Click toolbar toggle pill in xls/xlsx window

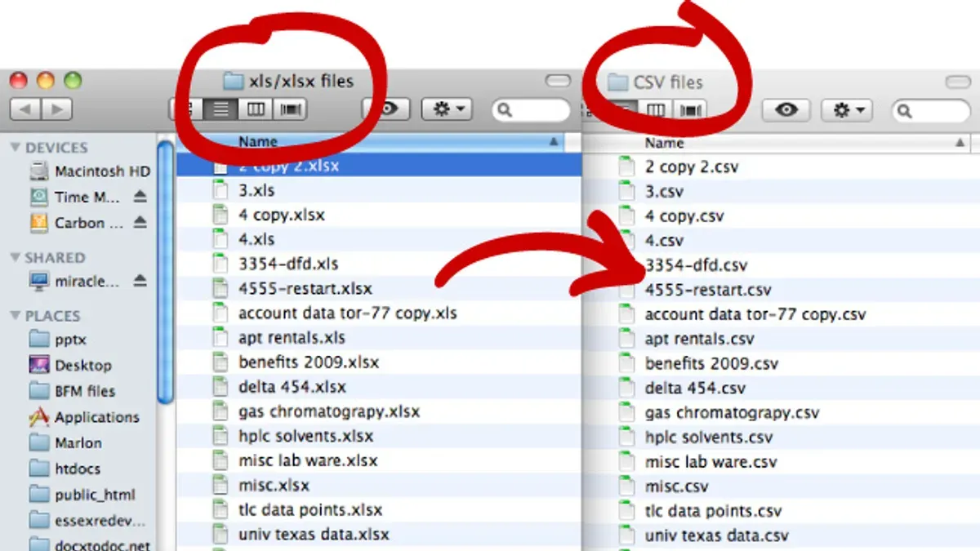pos(559,80)
